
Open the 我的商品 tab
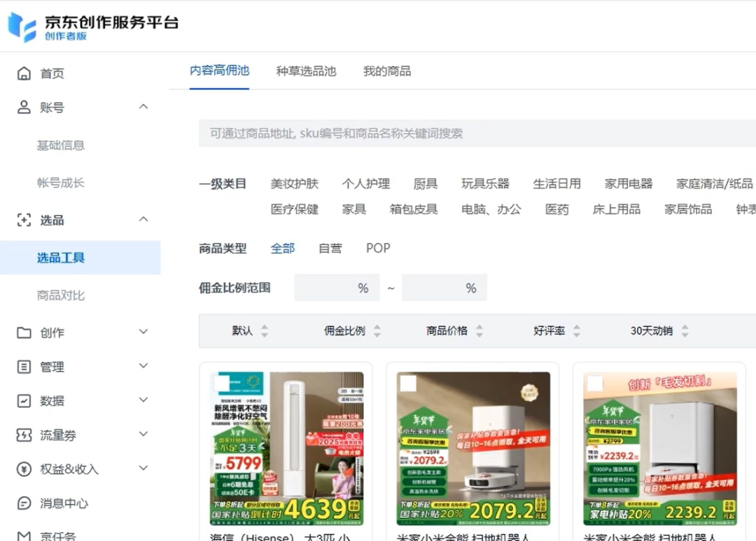[x=386, y=71]
